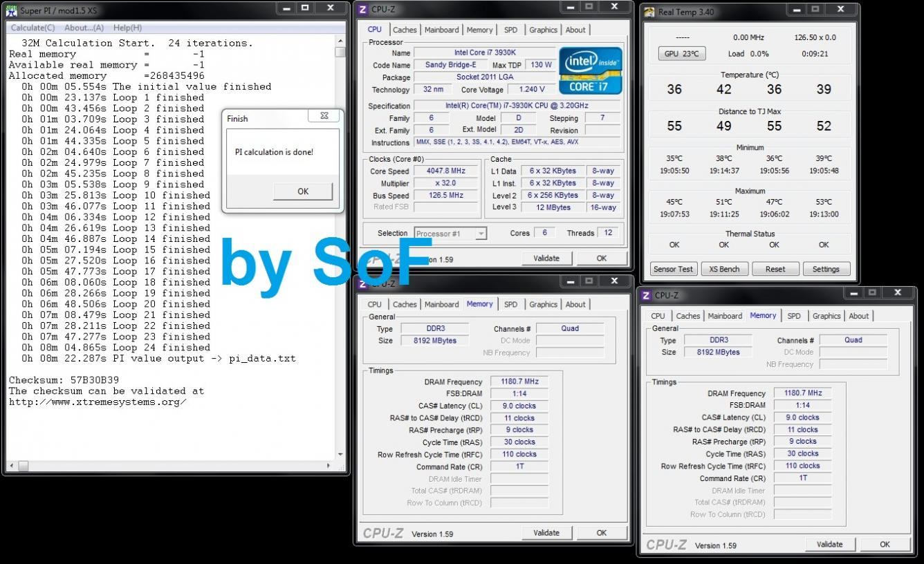Click Command Rate 1T field in the bottom-right CPU-Z window
924x564 pixels.
click(x=803, y=478)
